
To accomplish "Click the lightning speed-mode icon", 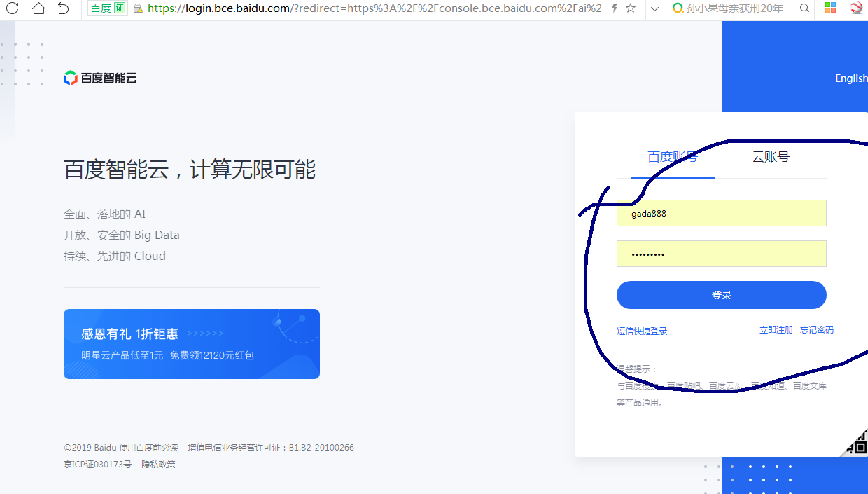I will (615, 8).
